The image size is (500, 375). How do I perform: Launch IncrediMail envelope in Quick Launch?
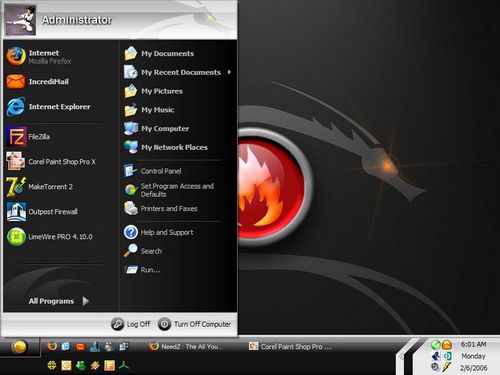(80, 347)
